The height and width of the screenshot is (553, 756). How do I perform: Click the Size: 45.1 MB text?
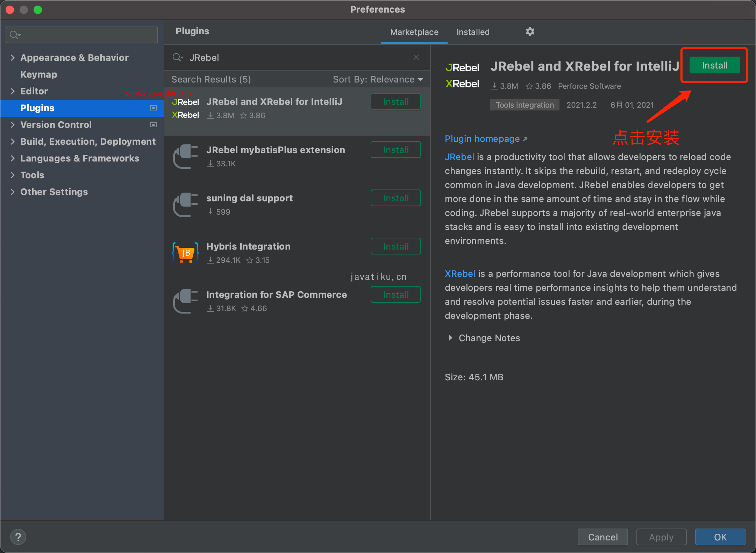click(474, 377)
